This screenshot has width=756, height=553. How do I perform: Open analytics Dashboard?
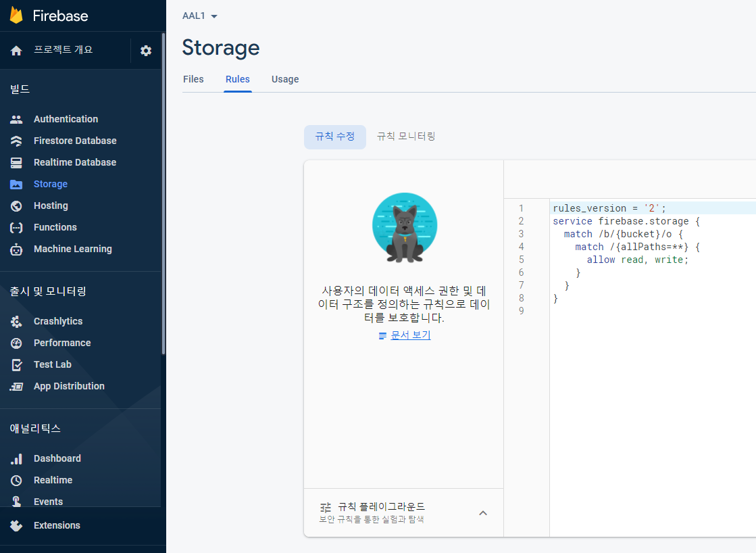(x=57, y=459)
